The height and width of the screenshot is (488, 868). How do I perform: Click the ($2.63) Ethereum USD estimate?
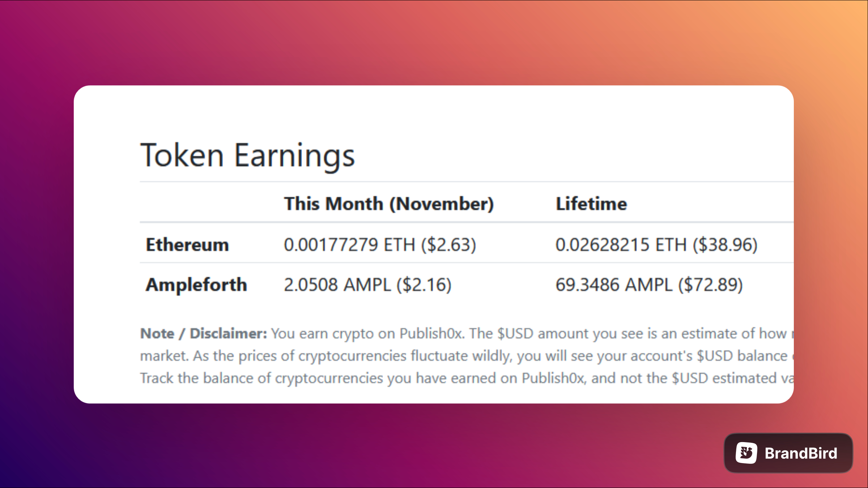pos(448,245)
